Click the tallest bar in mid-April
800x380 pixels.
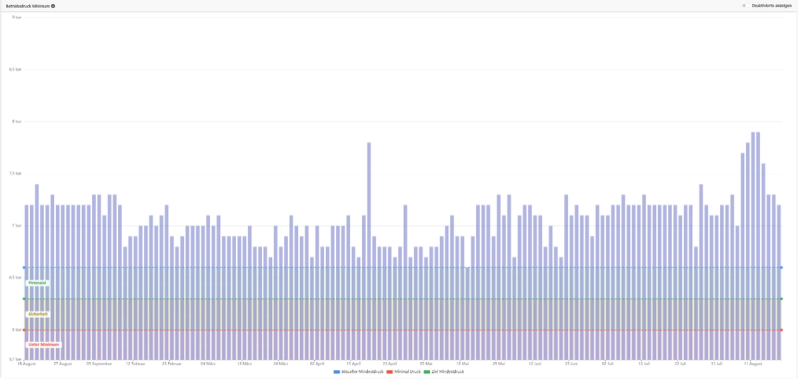(x=369, y=251)
